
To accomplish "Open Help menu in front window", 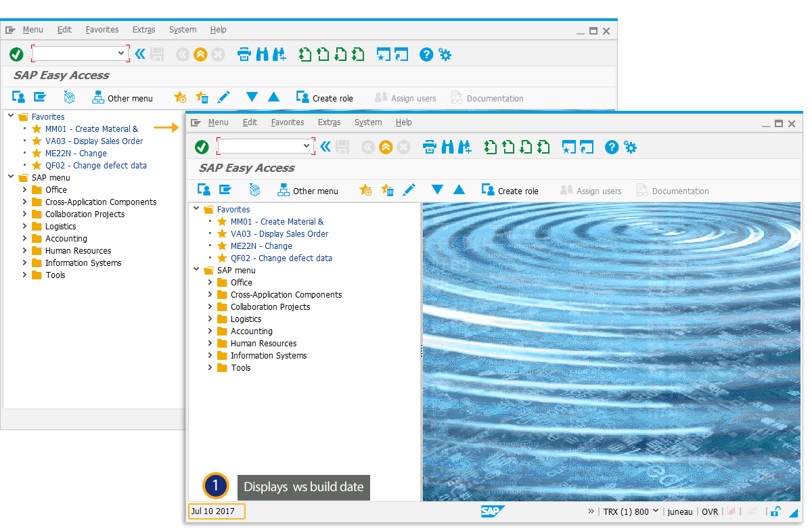I will 403,122.
